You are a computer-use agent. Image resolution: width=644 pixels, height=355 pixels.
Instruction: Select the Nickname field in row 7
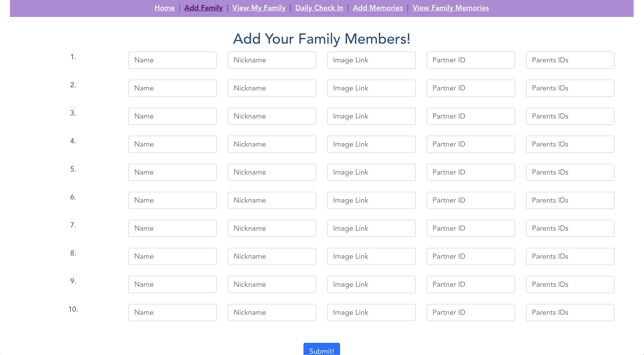coord(272,228)
